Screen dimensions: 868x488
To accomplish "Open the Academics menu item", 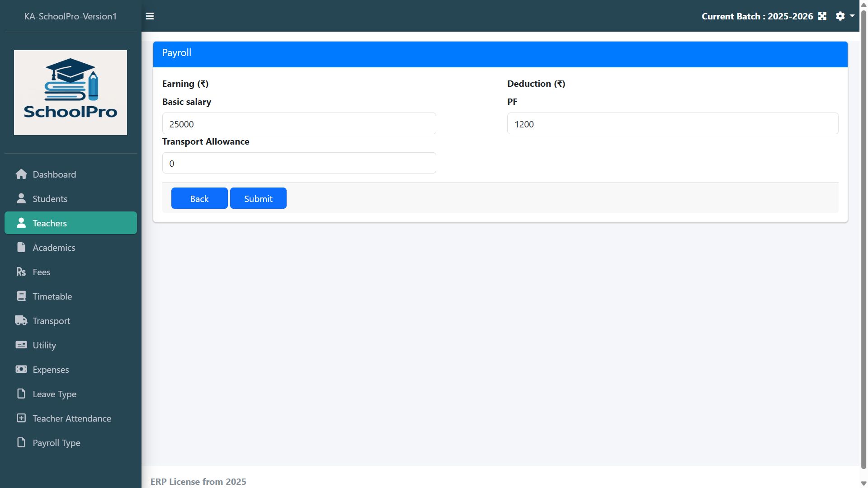I will tap(54, 248).
